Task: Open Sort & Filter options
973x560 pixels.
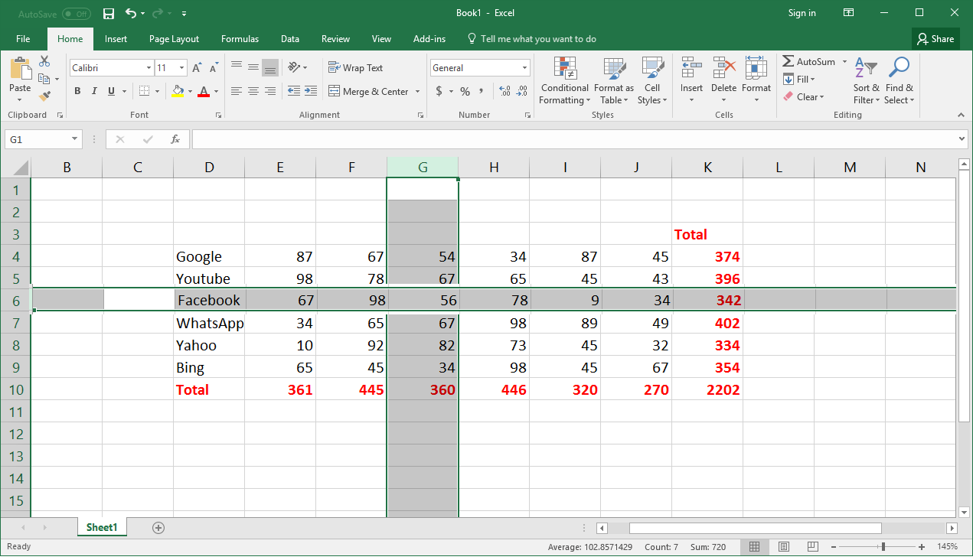Action: pos(866,80)
